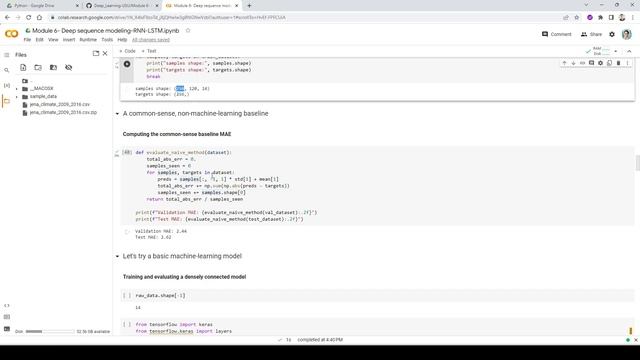
Task: Click the Share button
Action: click(x=591, y=34)
